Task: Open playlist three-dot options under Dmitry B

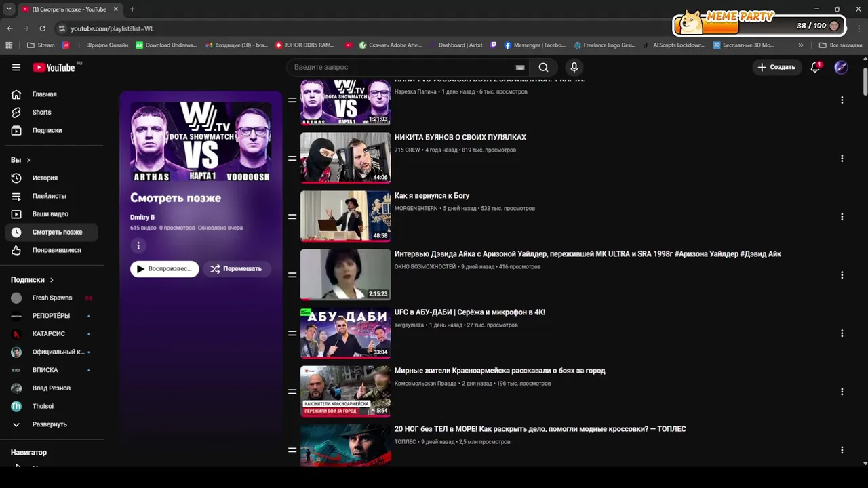Action: click(138, 245)
